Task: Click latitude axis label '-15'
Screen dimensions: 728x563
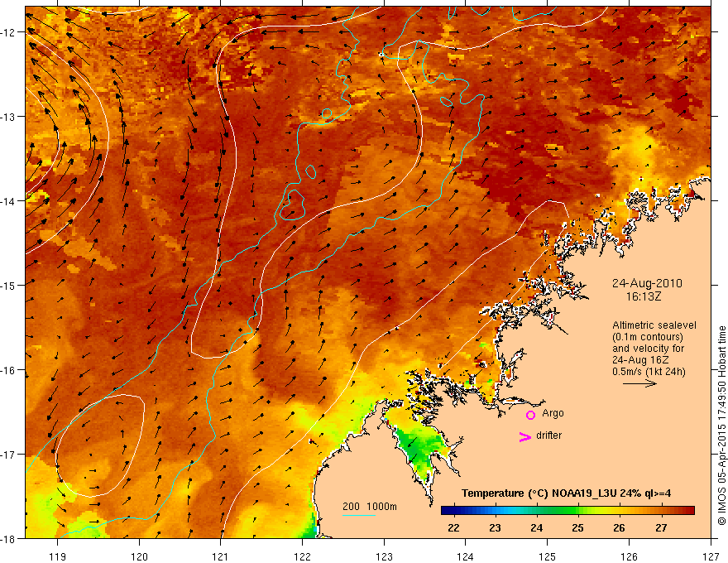Action: click(x=8, y=285)
